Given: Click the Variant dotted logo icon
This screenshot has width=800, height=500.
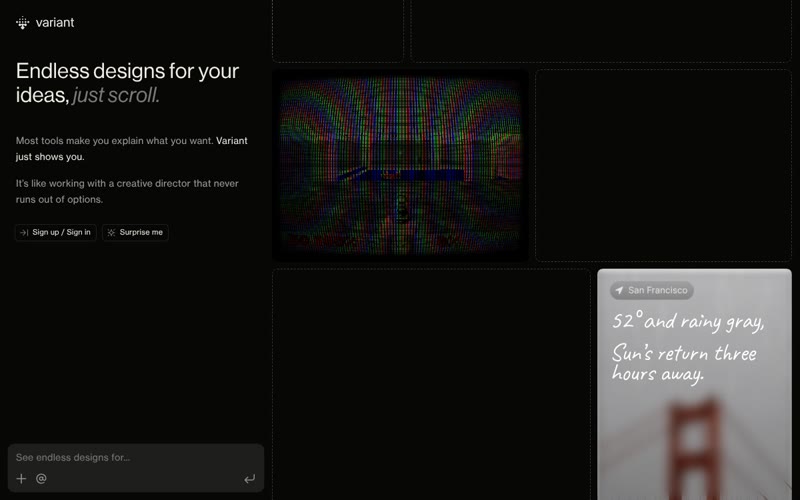Looking at the screenshot, I should pos(22,23).
